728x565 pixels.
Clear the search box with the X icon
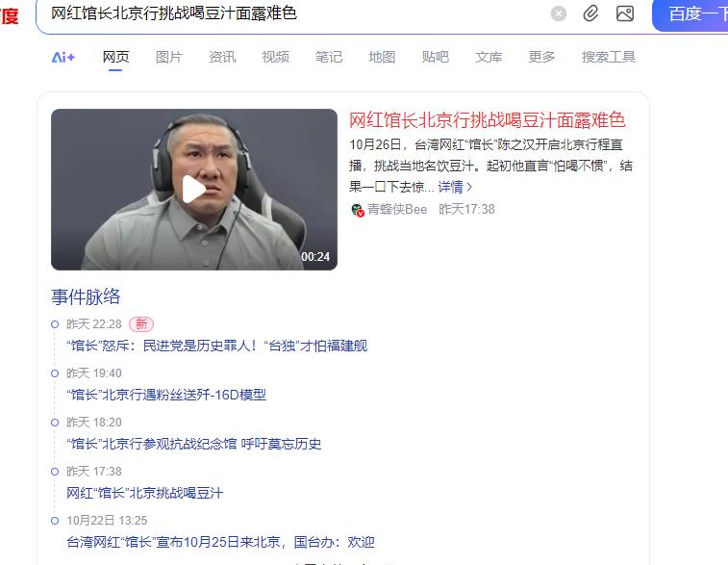coord(559,13)
